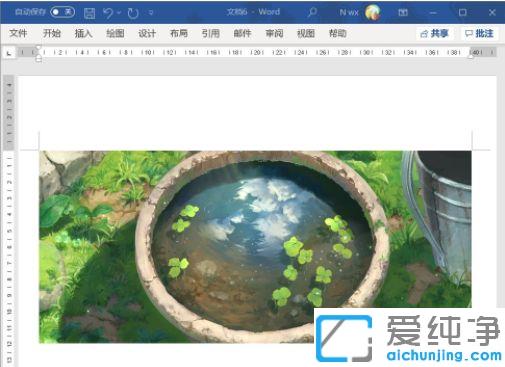The height and width of the screenshot is (367, 505).
Task: Click the Save icon in title bar
Action: click(89, 13)
